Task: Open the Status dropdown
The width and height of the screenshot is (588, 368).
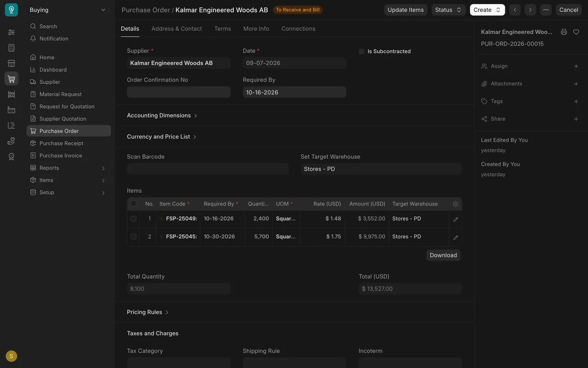Action: [x=448, y=10]
